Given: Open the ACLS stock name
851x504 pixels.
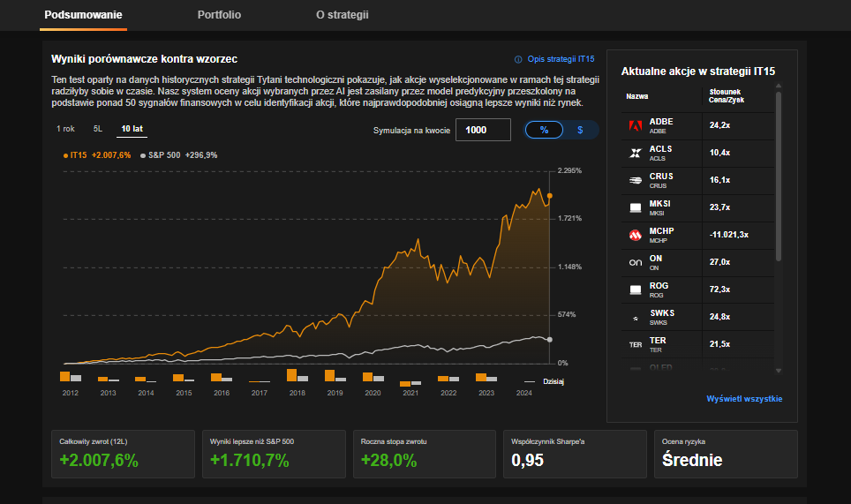Looking at the screenshot, I should pos(660,148).
